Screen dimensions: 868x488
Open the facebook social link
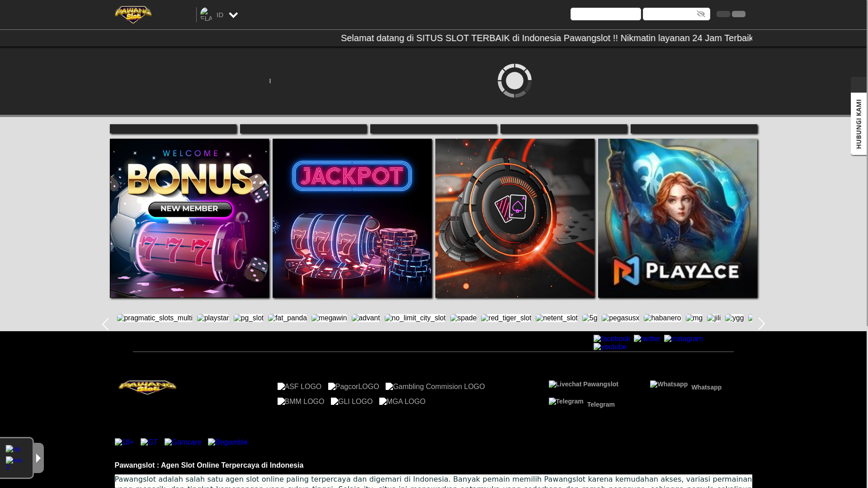coord(612,339)
